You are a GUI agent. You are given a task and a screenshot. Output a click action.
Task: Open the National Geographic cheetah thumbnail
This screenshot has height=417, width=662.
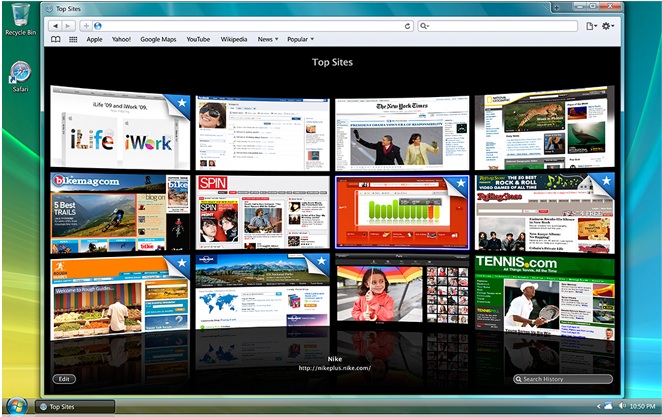545,128
